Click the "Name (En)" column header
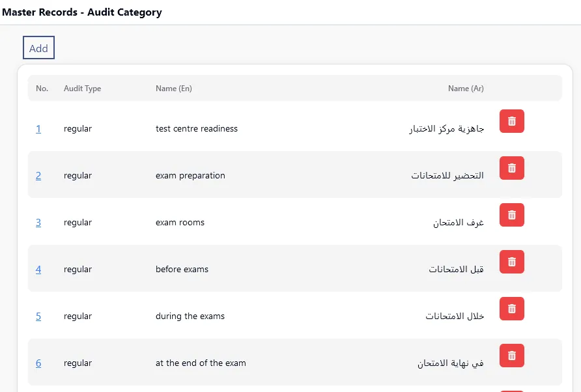The height and width of the screenshot is (392, 581). point(173,88)
